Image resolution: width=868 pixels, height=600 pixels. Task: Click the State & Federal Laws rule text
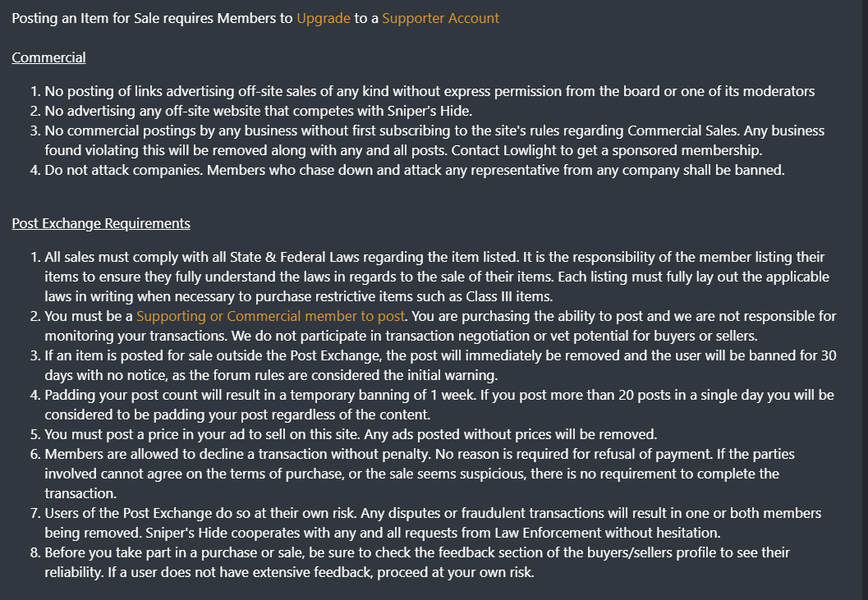click(437, 277)
